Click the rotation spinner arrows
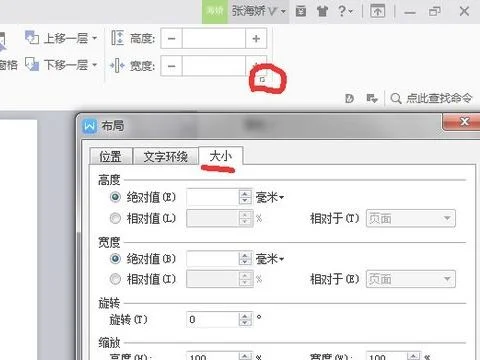Viewport: 480px width, 360px height. coord(245,320)
